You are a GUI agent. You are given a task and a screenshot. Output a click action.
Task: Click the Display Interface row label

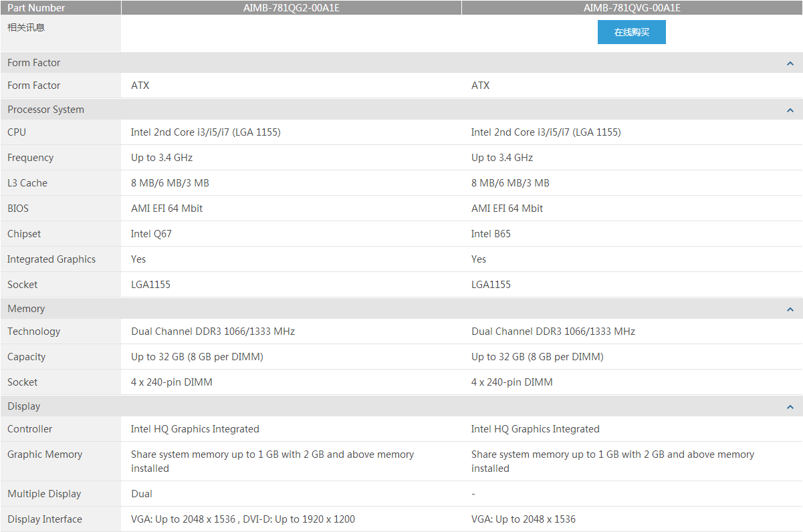click(x=45, y=519)
